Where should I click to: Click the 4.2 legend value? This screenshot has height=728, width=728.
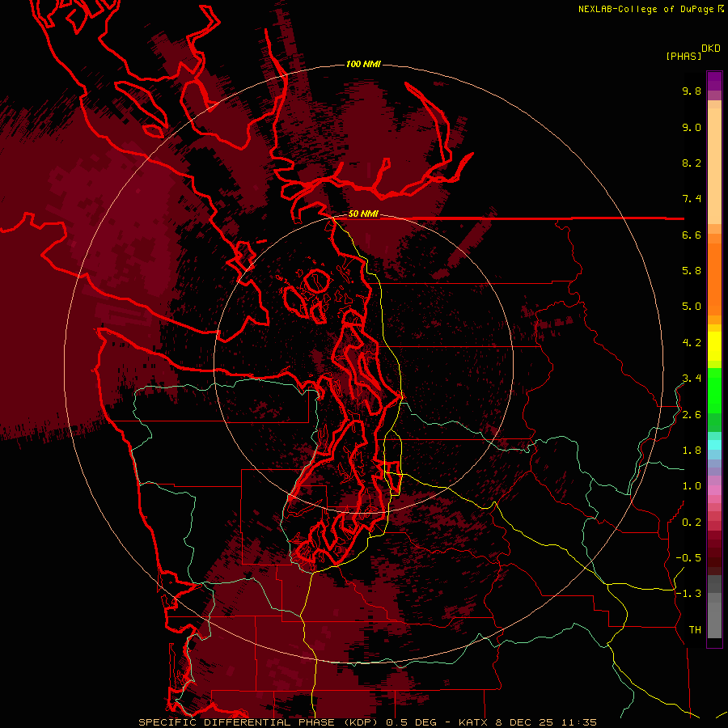click(692, 343)
